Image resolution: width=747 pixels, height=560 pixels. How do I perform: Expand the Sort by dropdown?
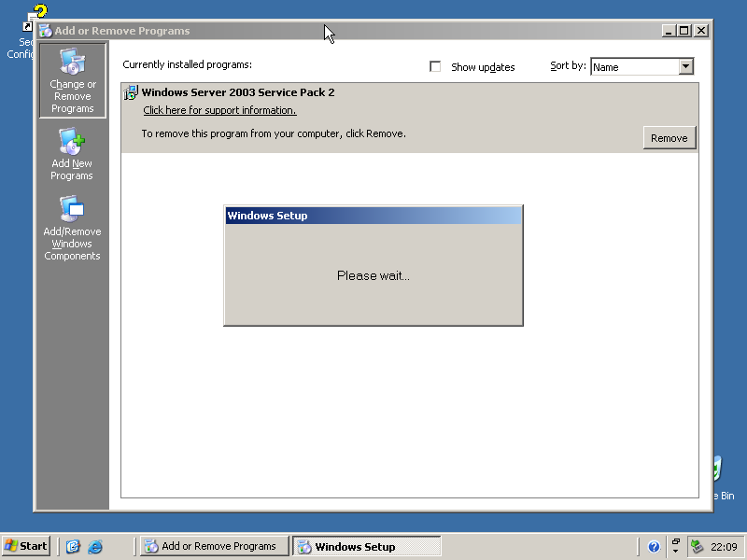click(686, 66)
